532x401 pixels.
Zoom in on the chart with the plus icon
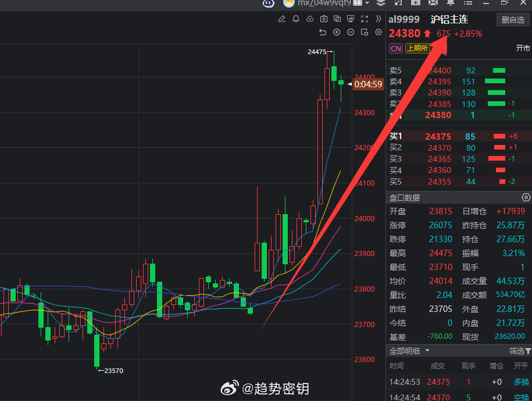pos(336,32)
